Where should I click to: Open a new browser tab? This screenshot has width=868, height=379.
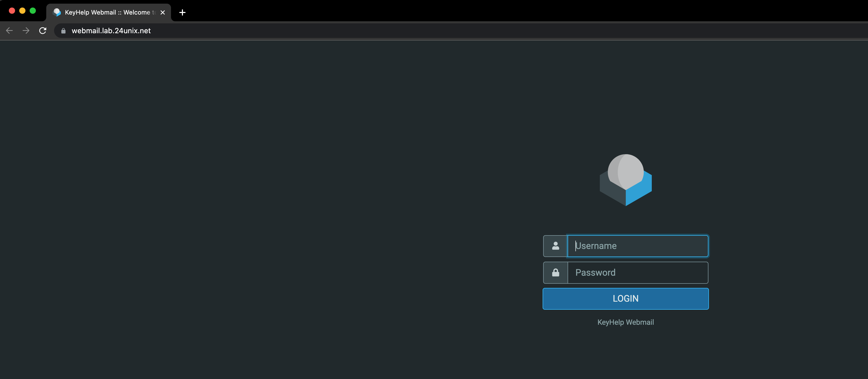click(x=182, y=12)
